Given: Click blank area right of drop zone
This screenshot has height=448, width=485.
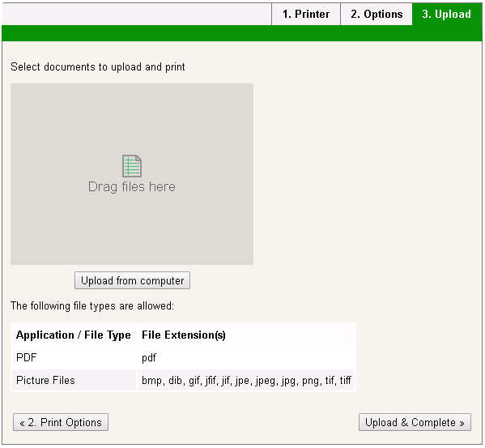Looking at the screenshot, I should tap(368, 174).
